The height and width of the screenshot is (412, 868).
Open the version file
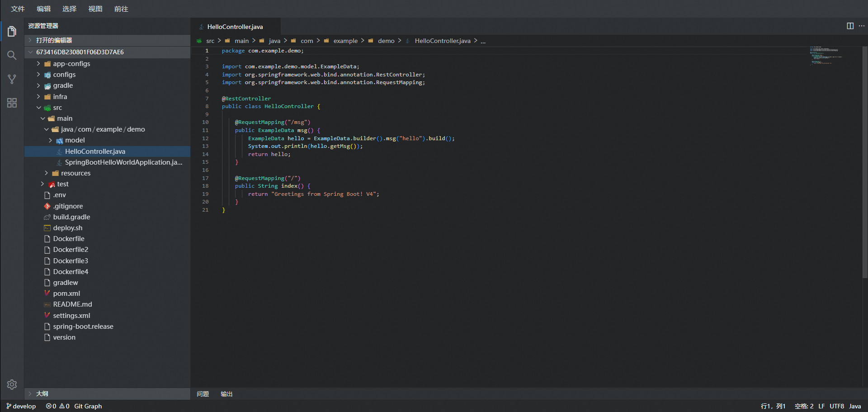pyautogui.click(x=107, y=337)
